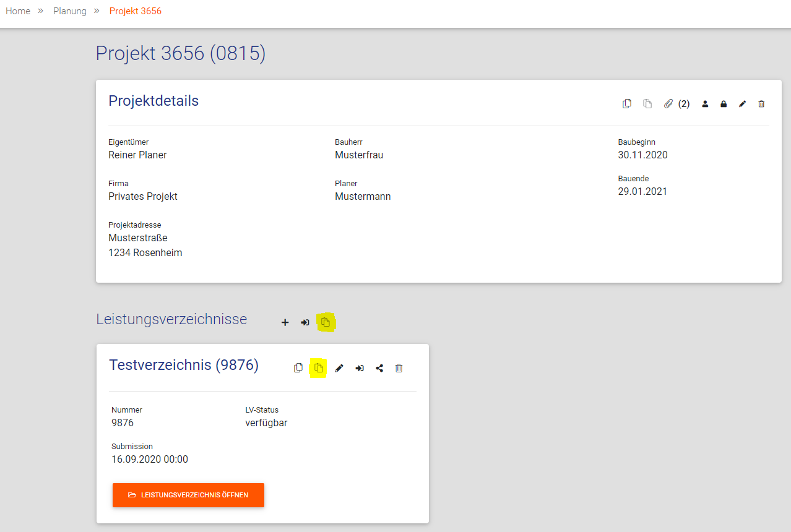The image size is (791, 532).
Task: Navigate to Planung breadcrumb
Action: pos(70,11)
